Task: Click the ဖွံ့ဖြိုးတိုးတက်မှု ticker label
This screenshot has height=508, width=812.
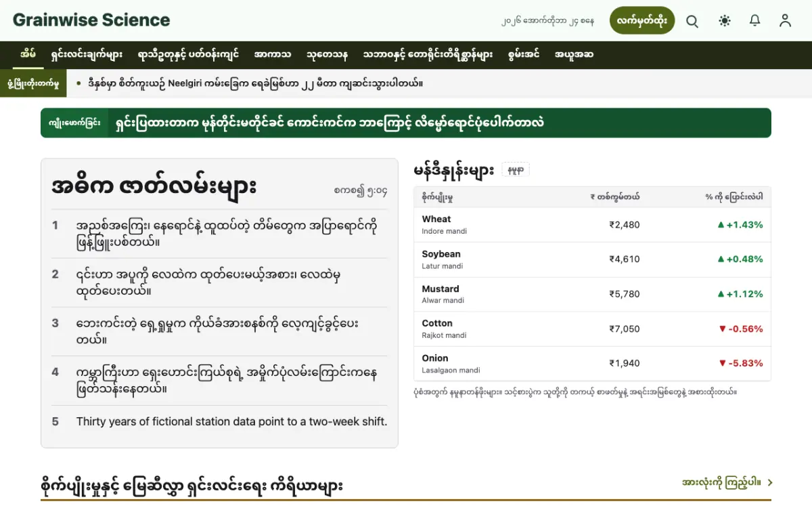Action: [33, 84]
